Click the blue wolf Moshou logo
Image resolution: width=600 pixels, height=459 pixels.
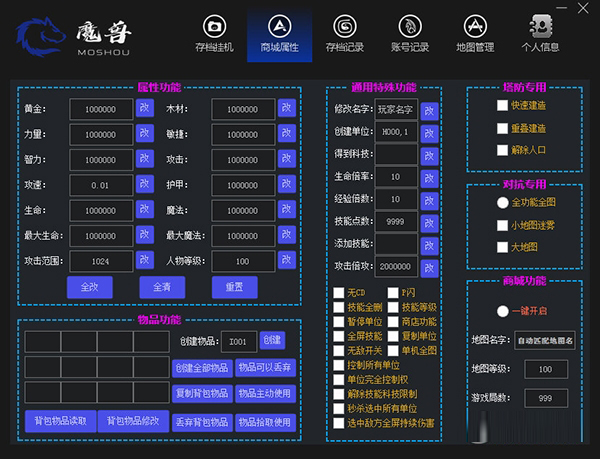[x=41, y=36]
